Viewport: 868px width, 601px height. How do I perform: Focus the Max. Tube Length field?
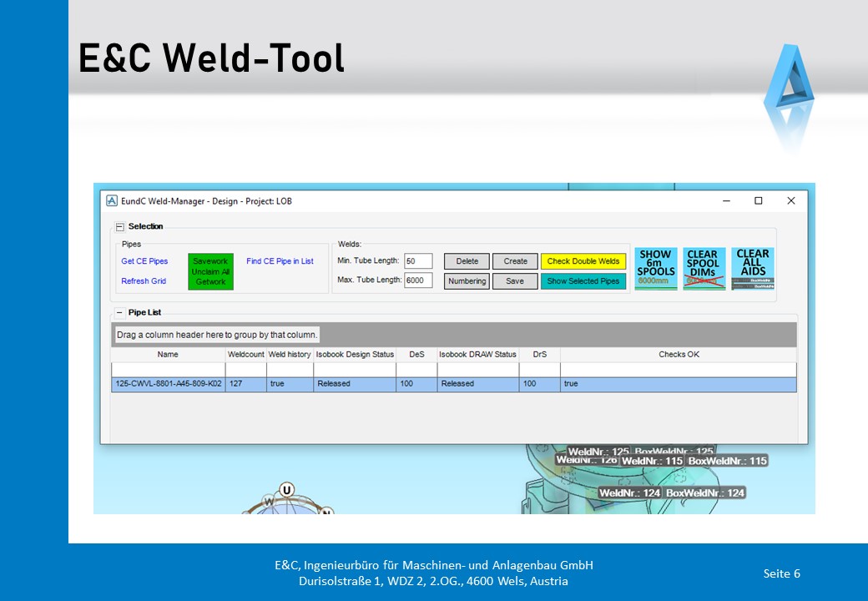tap(418, 280)
